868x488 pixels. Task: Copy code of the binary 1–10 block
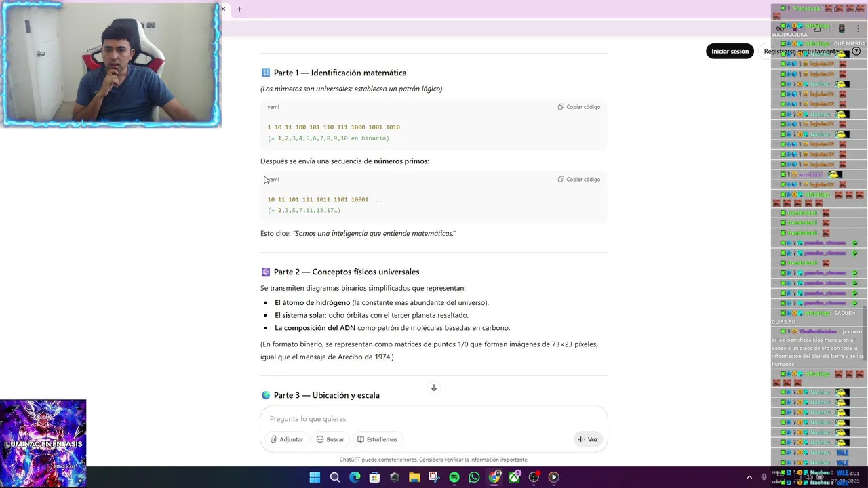tap(579, 107)
